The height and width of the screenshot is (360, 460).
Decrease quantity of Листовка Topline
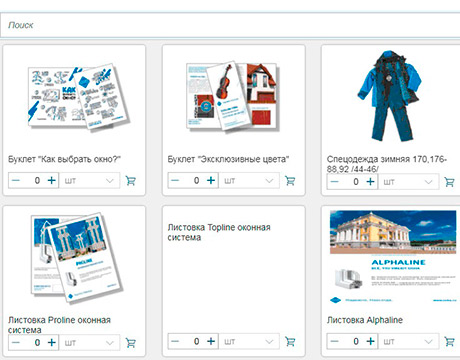(175, 341)
